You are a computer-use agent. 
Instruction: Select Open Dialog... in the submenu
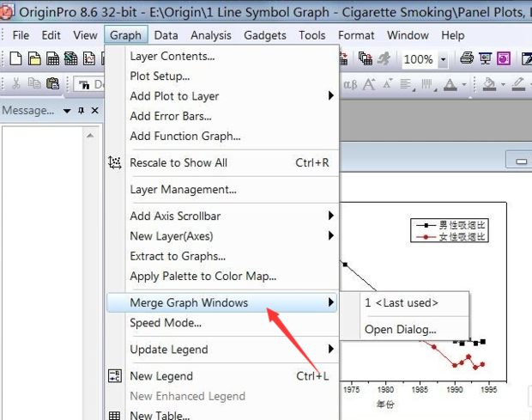400,329
